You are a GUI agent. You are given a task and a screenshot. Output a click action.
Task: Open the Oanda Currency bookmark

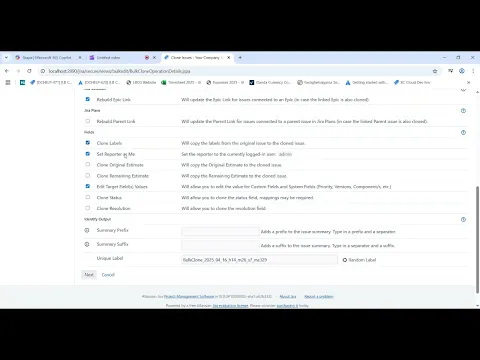click(270, 82)
